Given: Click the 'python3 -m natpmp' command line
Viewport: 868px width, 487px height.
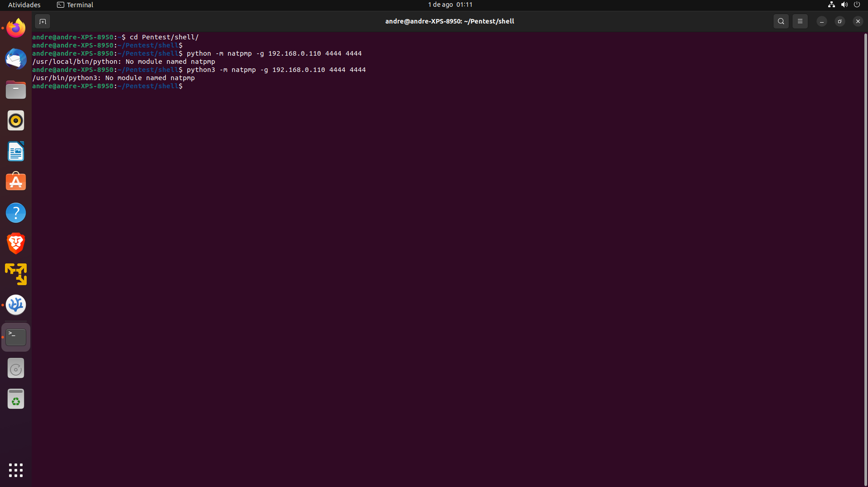Looking at the screenshot, I should coord(276,70).
